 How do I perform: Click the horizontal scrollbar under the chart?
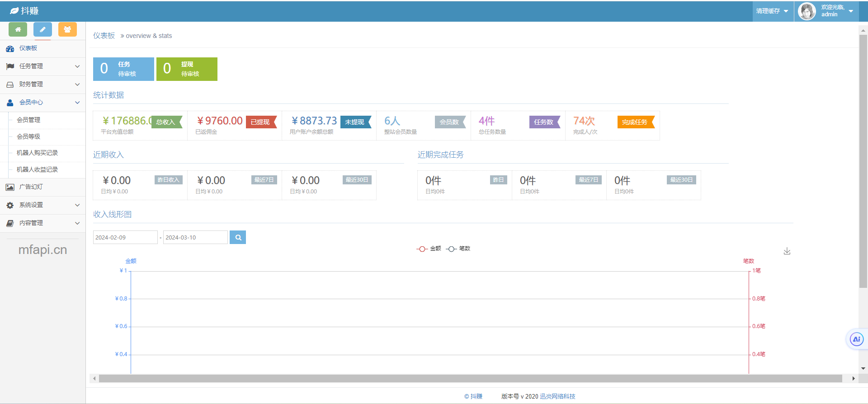[470, 379]
